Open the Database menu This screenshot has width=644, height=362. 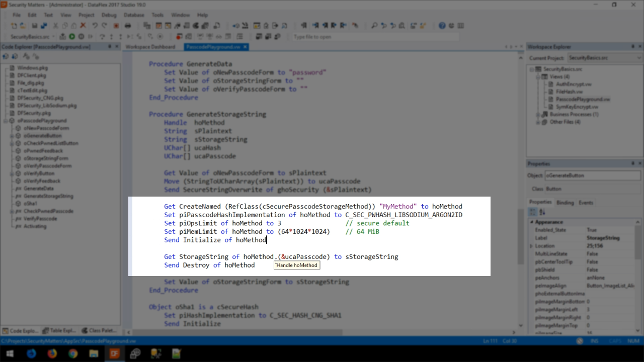[x=134, y=15]
